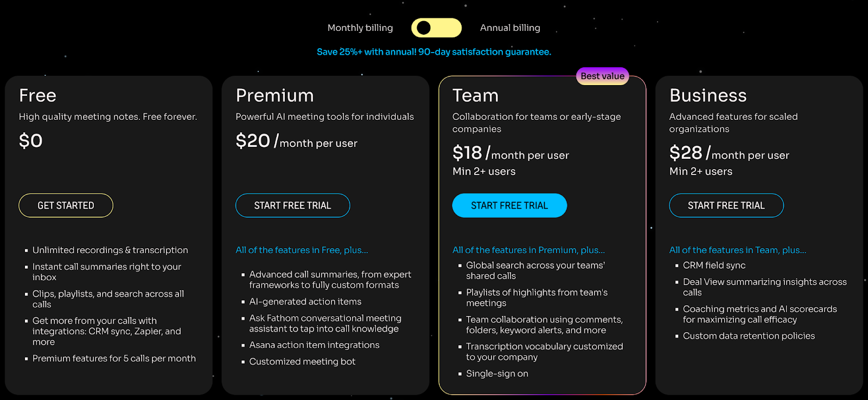Screen dimensions: 868x400
Task: Toggle the monthly/annual billing switch
Action: [x=436, y=28]
